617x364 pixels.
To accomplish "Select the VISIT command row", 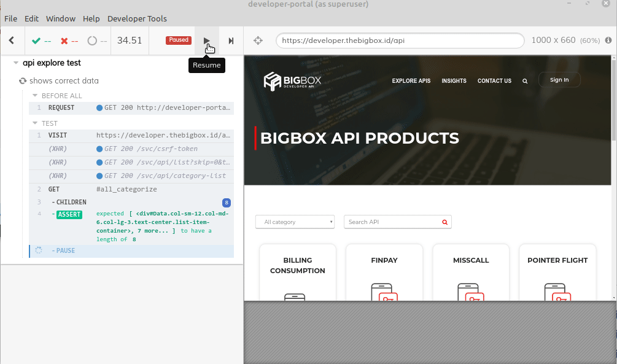I will coord(131,136).
